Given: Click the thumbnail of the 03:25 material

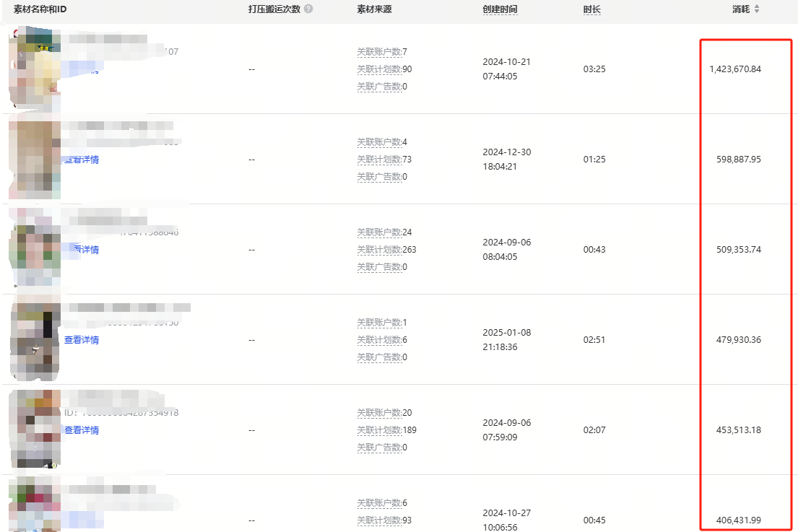Looking at the screenshot, I should 34,69.
